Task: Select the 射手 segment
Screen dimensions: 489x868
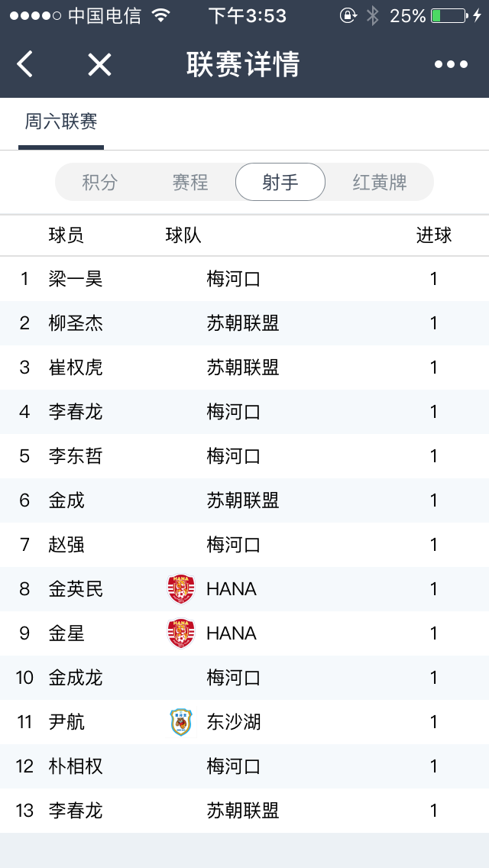Action: (x=280, y=183)
